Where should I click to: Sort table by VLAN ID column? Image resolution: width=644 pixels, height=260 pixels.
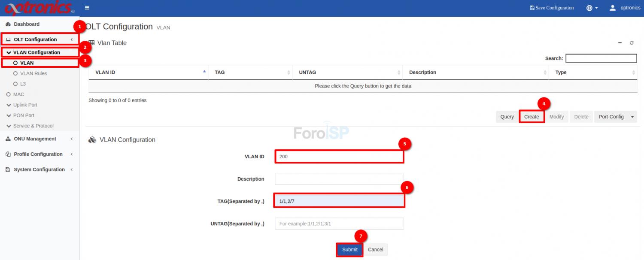tap(146, 73)
